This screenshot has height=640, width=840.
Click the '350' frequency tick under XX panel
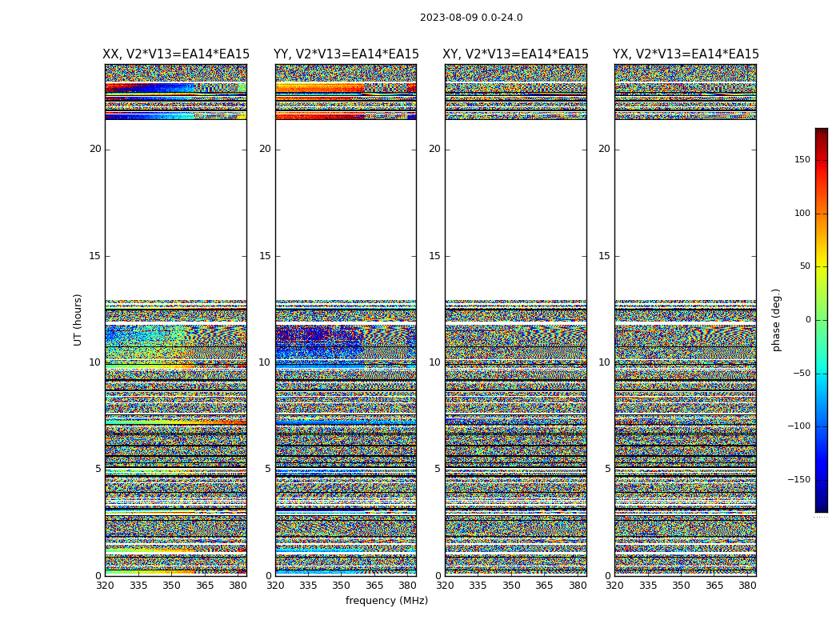coord(171,586)
